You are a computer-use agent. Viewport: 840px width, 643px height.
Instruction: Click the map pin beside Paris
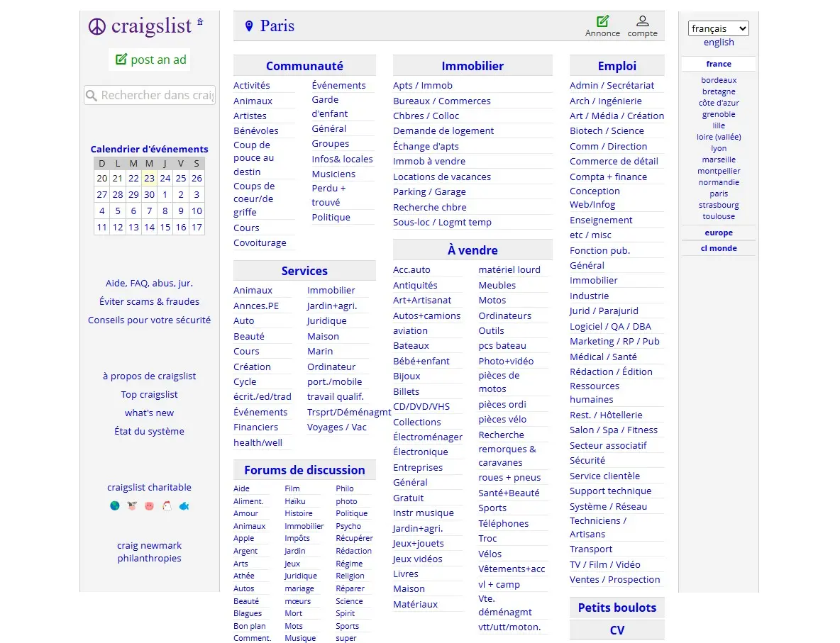248,26
